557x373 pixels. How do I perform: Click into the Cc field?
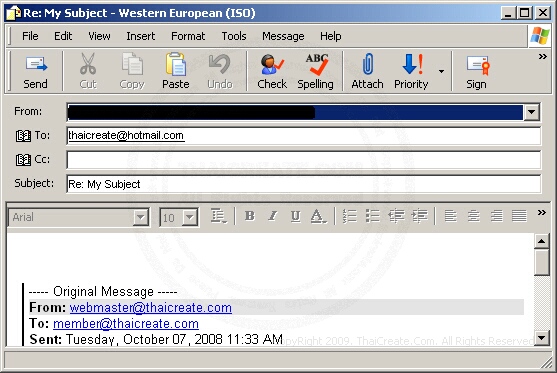304,160
